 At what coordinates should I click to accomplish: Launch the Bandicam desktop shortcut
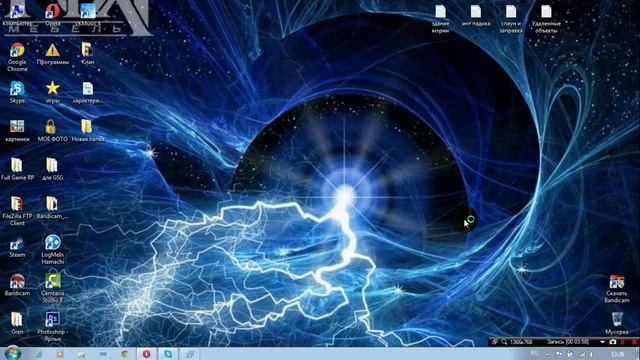17,284
